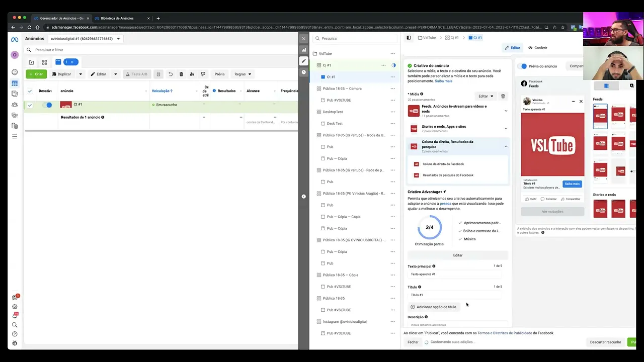This screenshot has height=362, width=644.
Task: Select the first Feeds preview thumbnail
Action: tap(600, 117)
